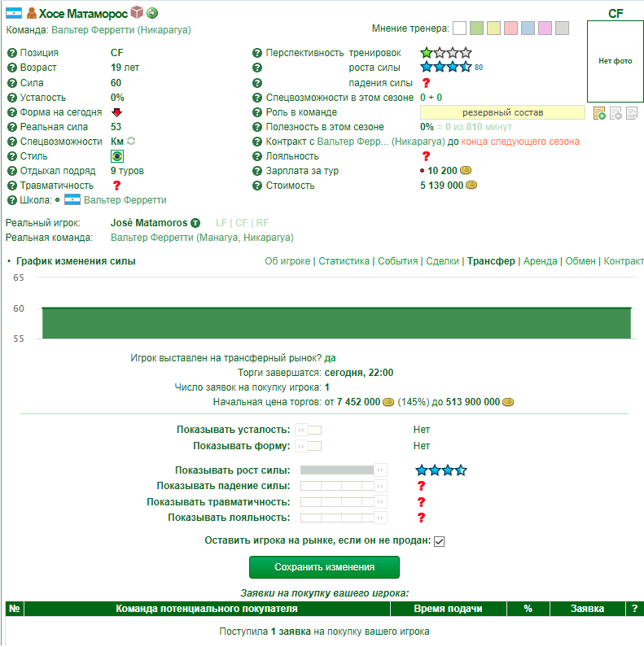Image resolution: width=644 pixels, height=647 pixels.
Task: Open the резервный состав role dropdown
Action: [502, 112]
